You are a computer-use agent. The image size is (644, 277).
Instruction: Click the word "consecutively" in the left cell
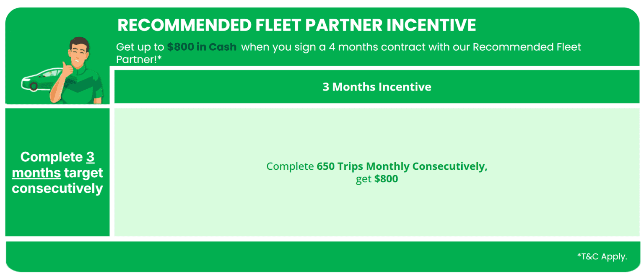click(57, 188)
